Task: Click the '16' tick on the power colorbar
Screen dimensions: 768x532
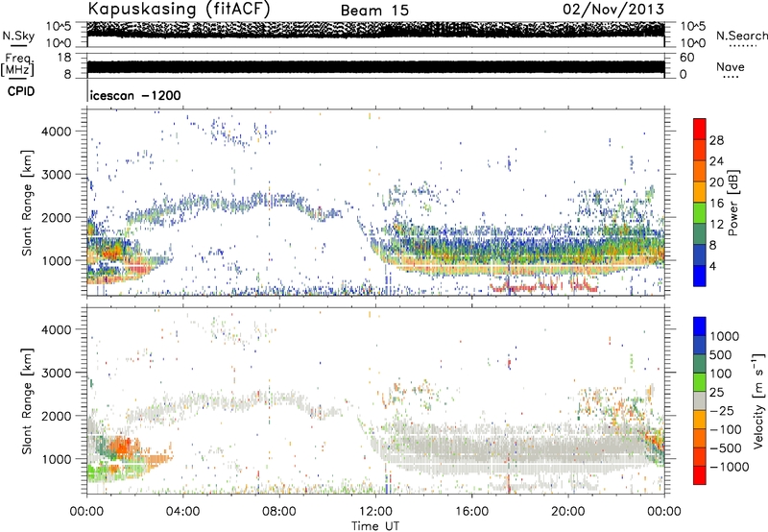Action: point(716,204)
